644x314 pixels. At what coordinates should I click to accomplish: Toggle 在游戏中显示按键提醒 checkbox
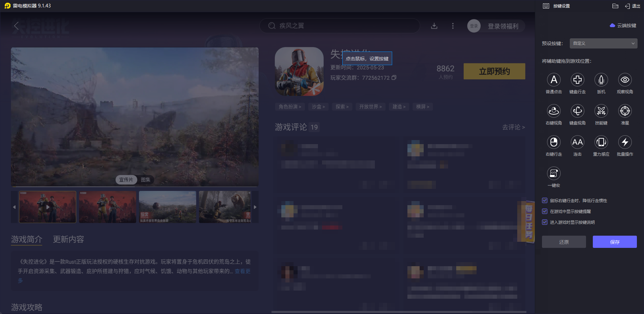[545, 211]
